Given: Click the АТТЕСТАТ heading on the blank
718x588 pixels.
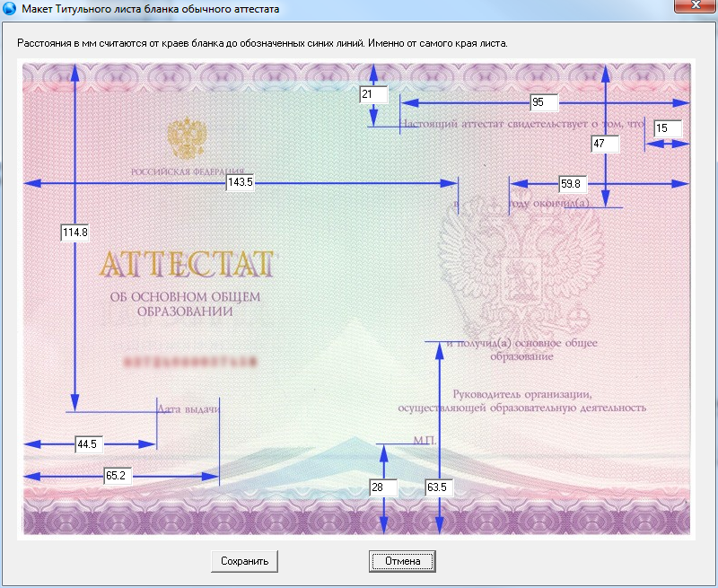Looking at the screenshot, I should (186, 265).
